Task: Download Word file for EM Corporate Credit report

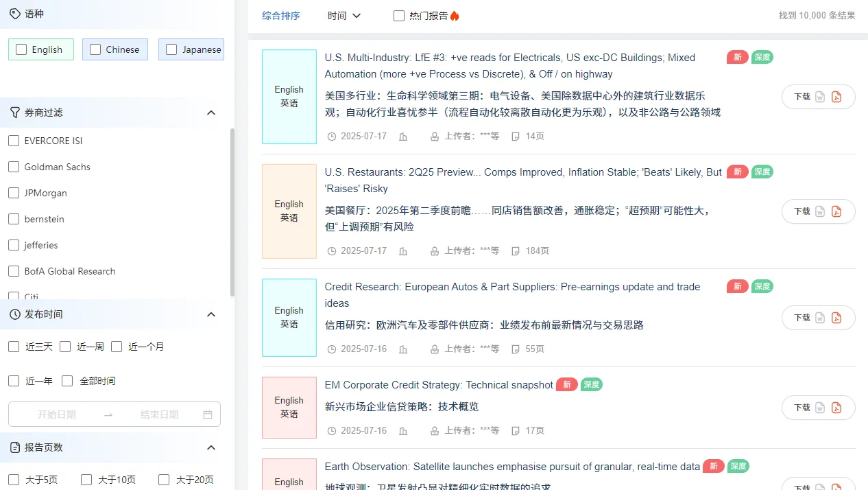Action: coord(820,408)
